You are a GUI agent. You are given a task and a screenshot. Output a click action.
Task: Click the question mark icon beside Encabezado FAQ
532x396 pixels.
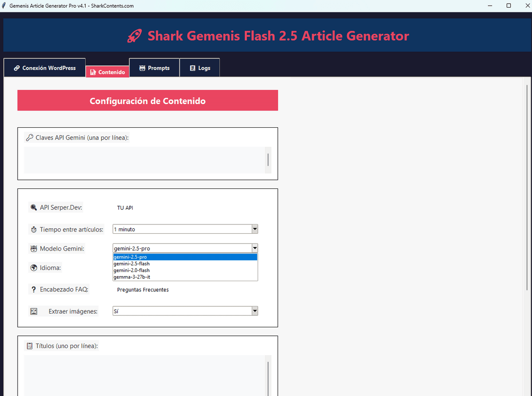click(x=34, y=290)
